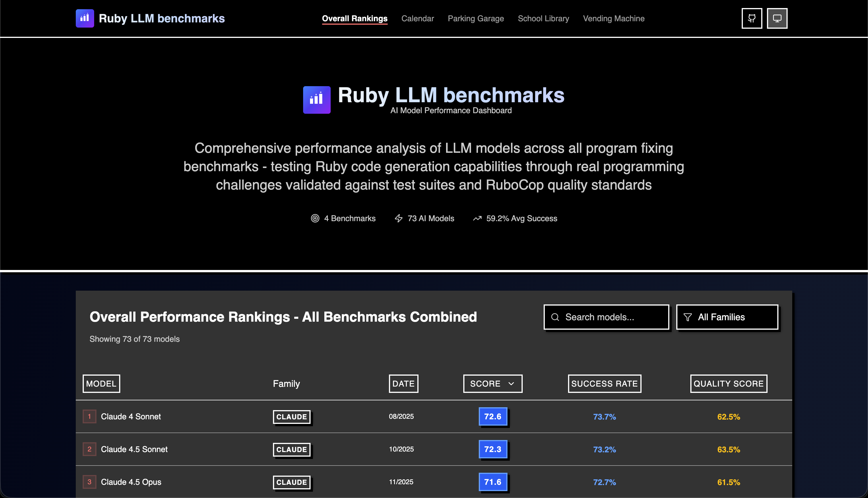
Task: Click the 11/2025 date cell
Action: point(401,482)
